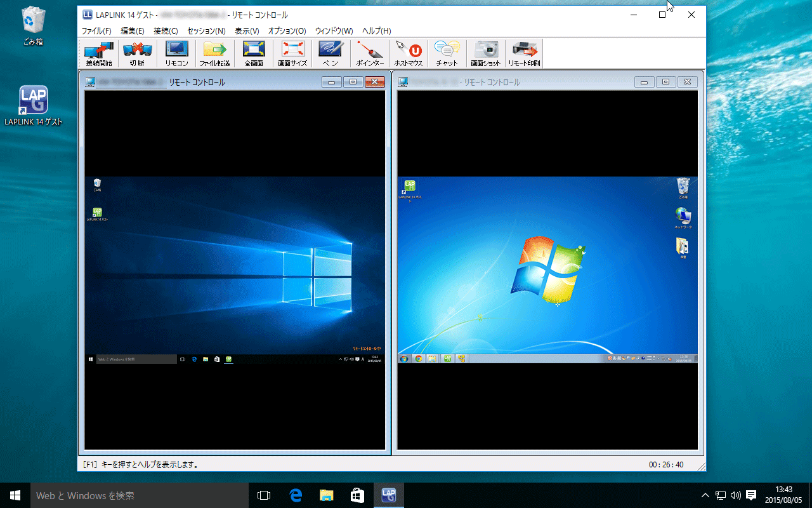Take a 画面ショット screen capture

click(x=486, y=53)
